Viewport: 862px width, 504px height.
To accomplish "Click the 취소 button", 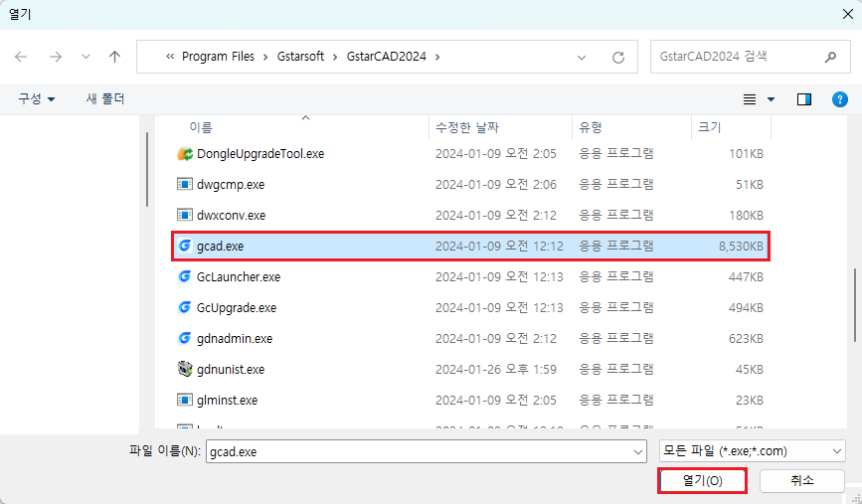I will click(x=802, y=481).
